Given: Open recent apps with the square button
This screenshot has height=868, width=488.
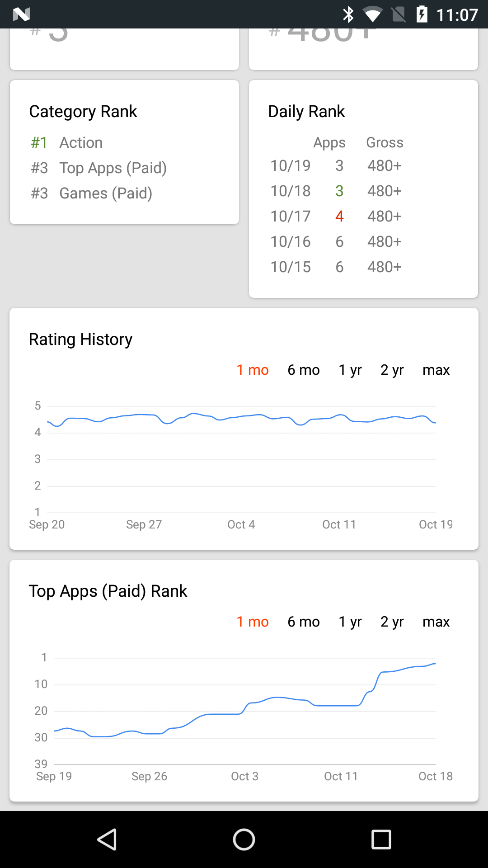Looking at the screenshot, I should [x=381, y=840].
